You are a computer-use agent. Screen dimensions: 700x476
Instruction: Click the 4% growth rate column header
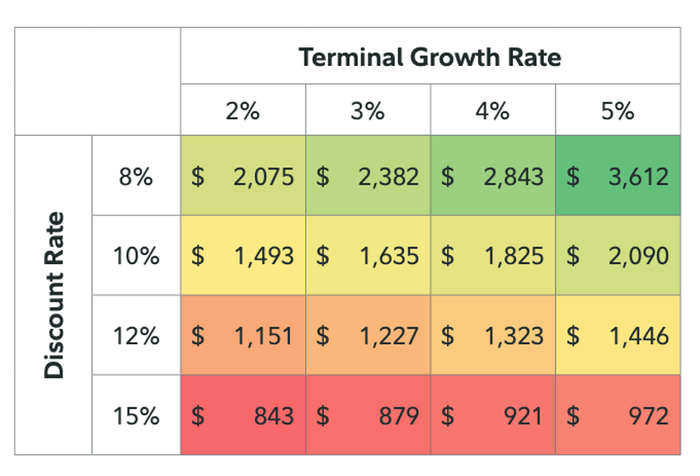coord(493,111)
